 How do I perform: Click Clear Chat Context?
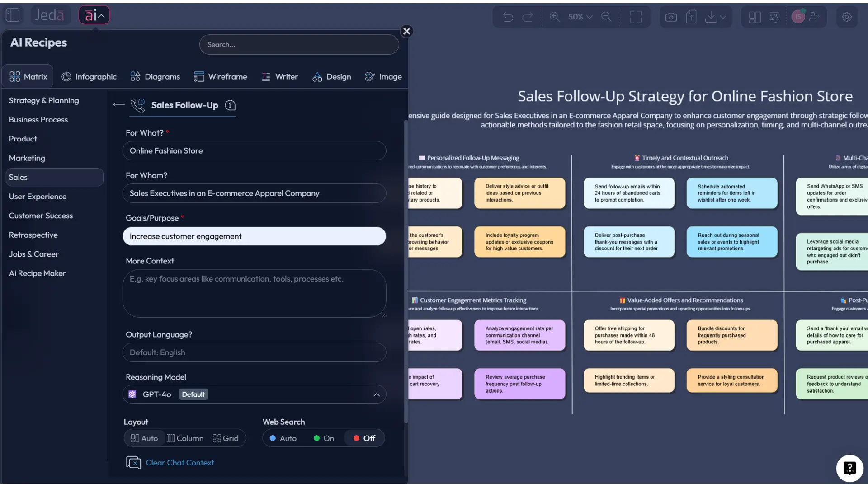(x=179, y=463)
